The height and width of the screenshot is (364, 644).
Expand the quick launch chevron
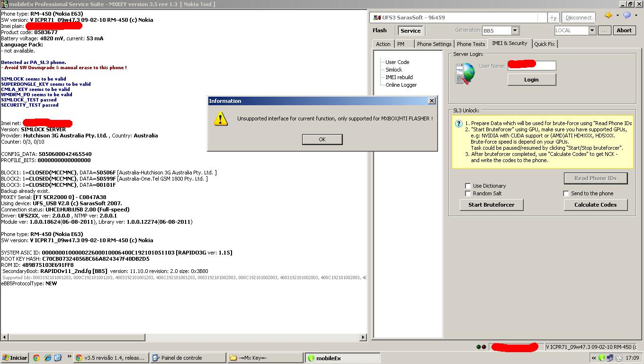point(70,356)
